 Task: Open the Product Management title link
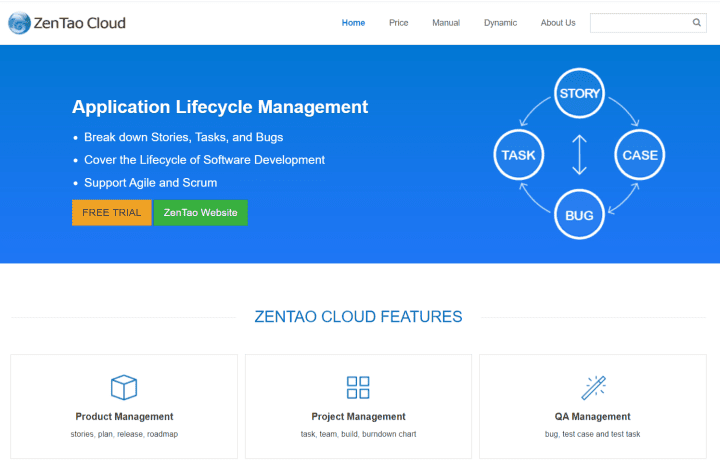point(124,417)
